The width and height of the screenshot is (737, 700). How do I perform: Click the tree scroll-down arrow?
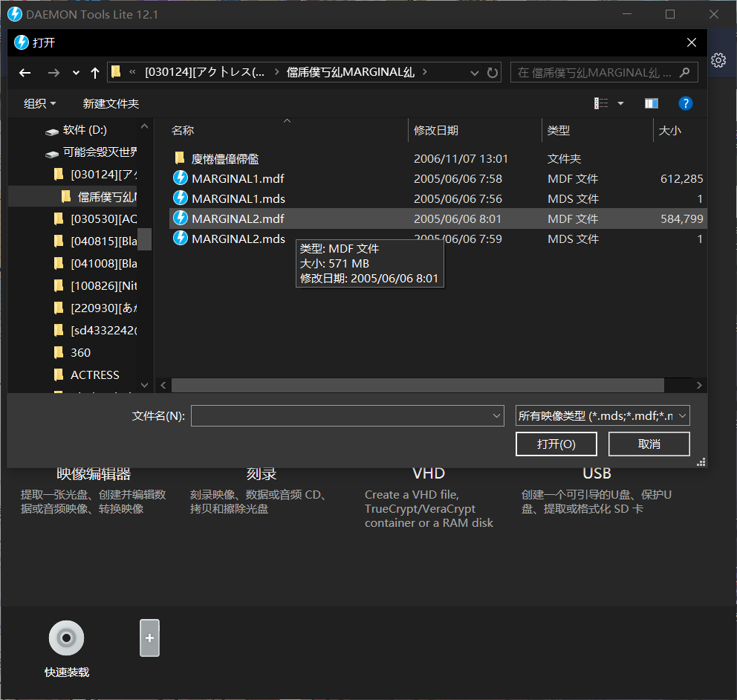(144, 385)
